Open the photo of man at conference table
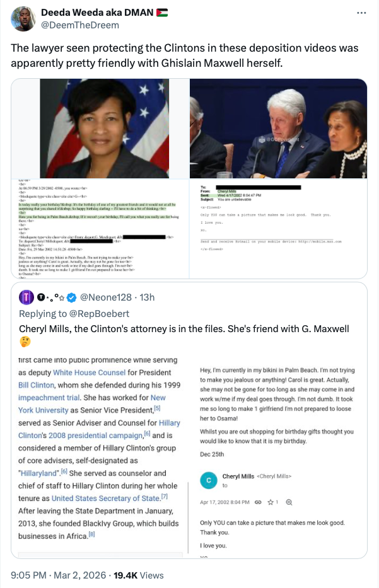379x588 pixels. (x=279, y=129)
